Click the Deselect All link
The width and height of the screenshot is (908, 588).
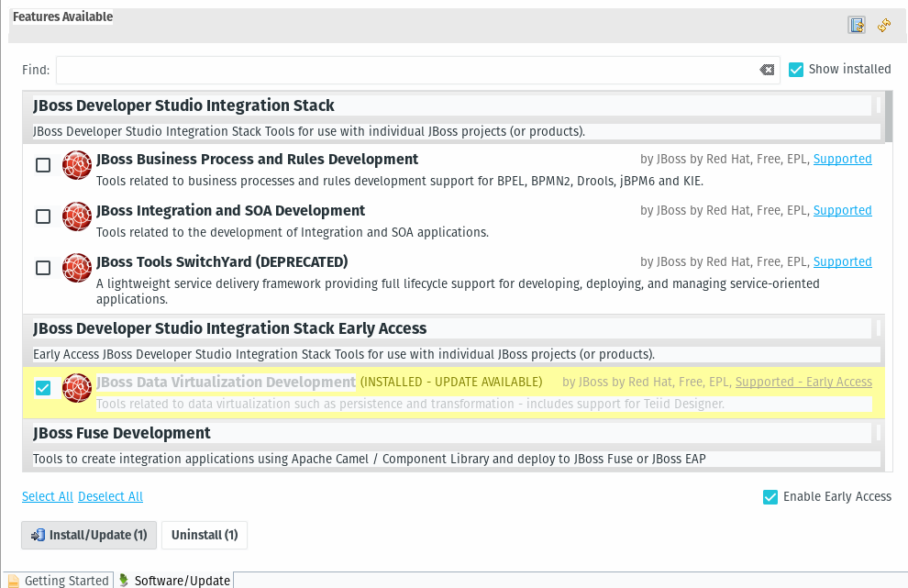111,496
